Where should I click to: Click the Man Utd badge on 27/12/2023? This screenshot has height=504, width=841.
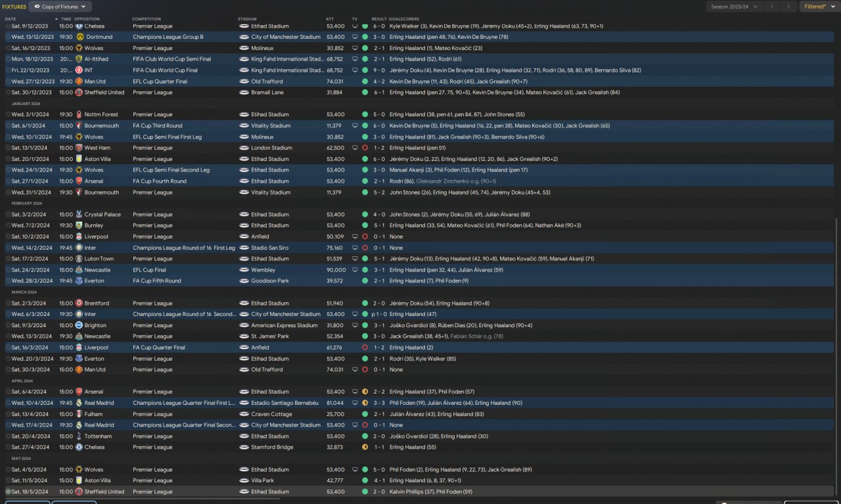79,81
